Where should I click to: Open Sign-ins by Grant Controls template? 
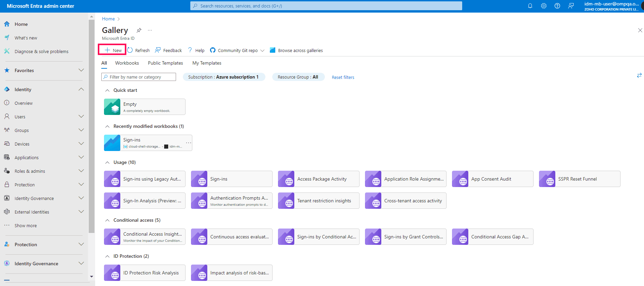[x=406, y=237]
